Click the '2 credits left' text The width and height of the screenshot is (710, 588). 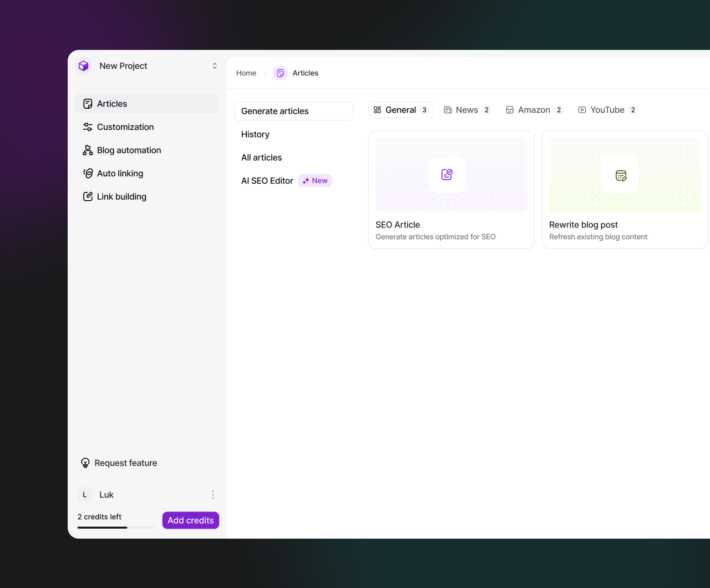pyautogui.click(x=99, y=517)
